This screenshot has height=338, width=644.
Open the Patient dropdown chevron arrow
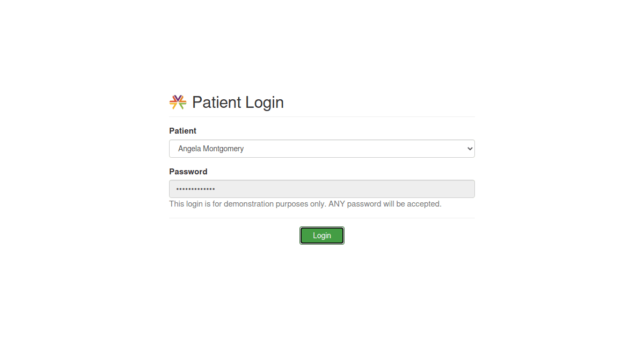click(470, 149)
